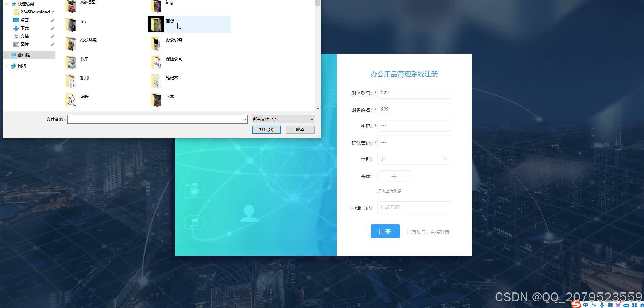
Task: Toggle Chinese/English mode 中 icon
Action: (586, 305)
